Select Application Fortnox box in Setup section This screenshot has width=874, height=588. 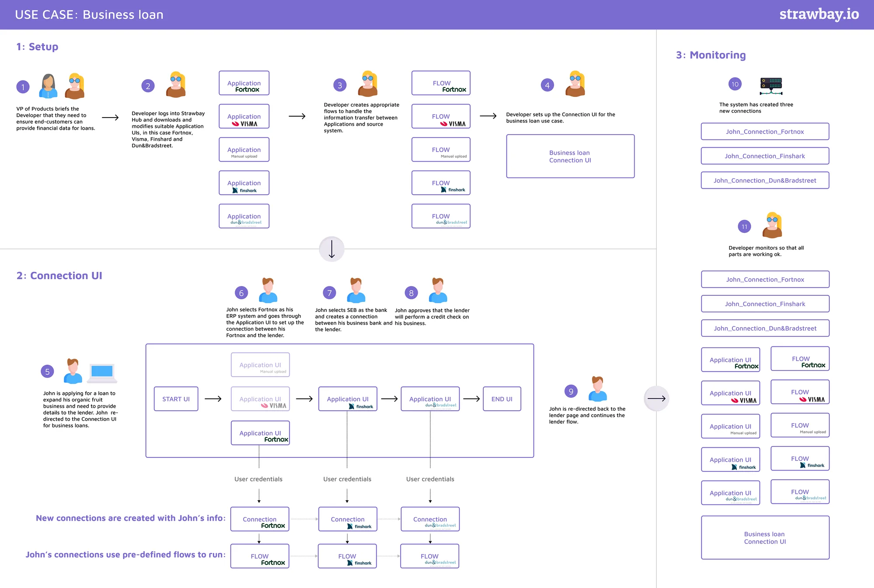244,83
